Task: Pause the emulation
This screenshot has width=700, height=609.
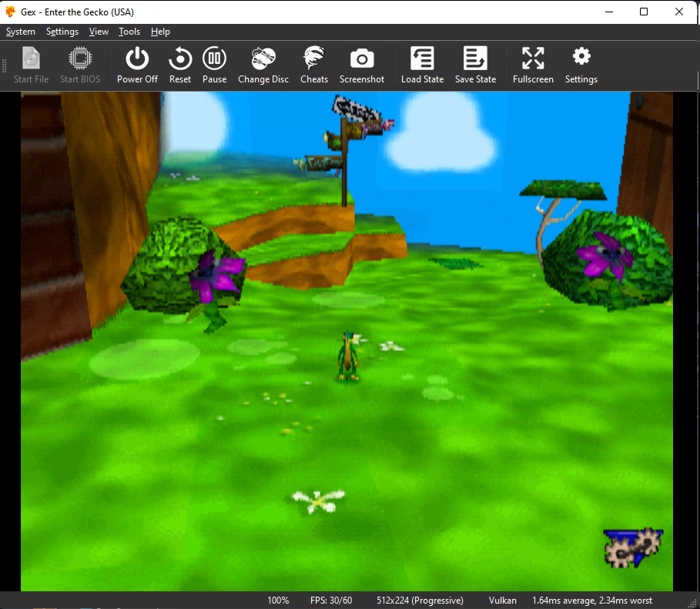Action: (x=214, y=65)
